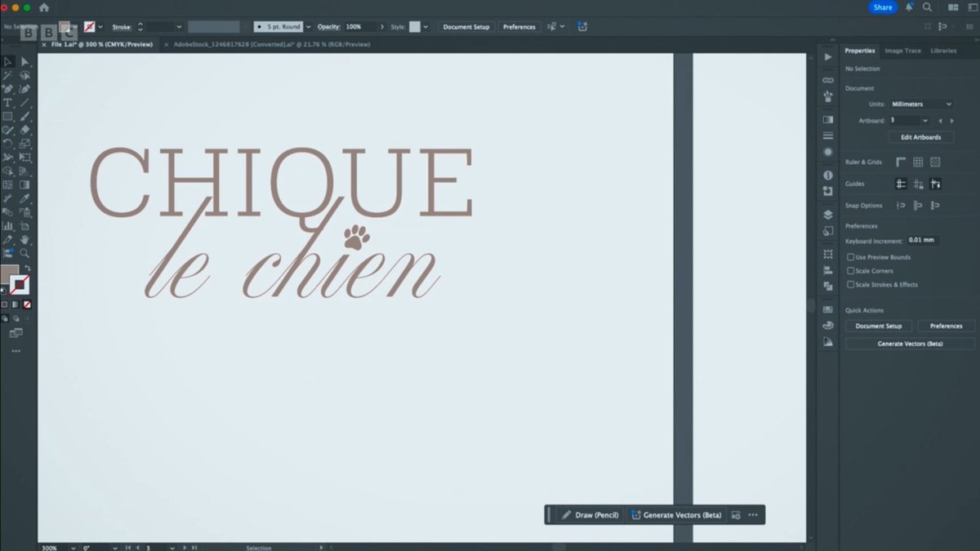Open the notifications bell

(909, 7)
